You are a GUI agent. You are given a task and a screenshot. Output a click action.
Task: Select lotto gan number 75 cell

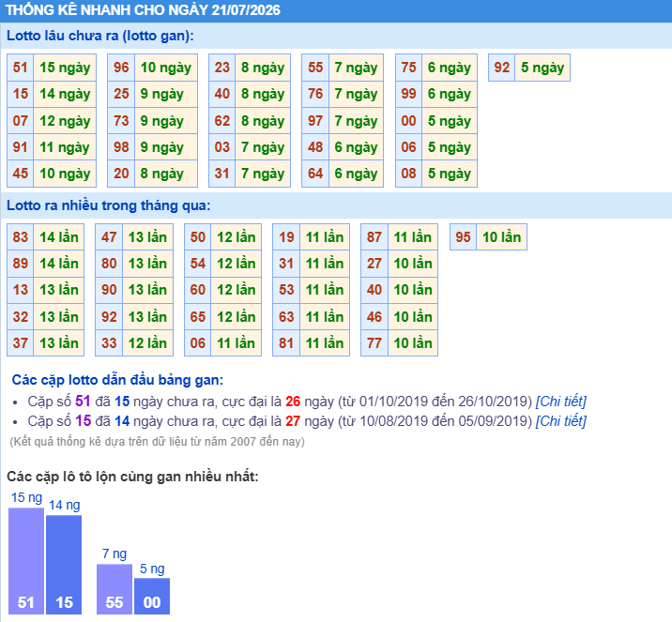click(x=409, y=68)
